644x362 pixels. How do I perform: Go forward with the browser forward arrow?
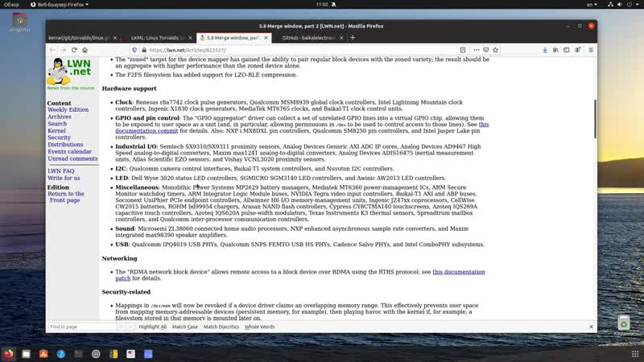tap(64, 50)
